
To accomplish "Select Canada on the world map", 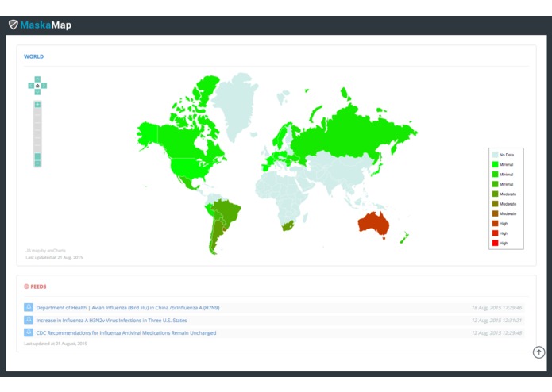I will click(x=181, y=140).
